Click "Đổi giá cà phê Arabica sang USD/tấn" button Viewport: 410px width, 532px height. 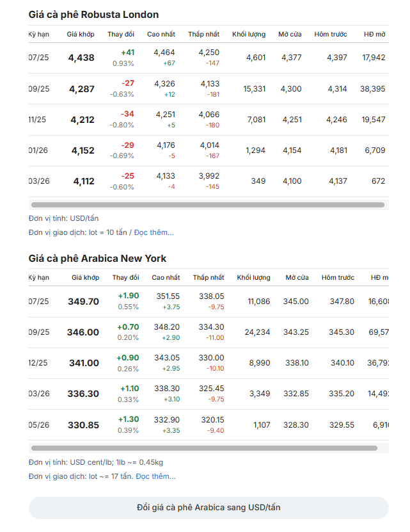click(209, 508)
